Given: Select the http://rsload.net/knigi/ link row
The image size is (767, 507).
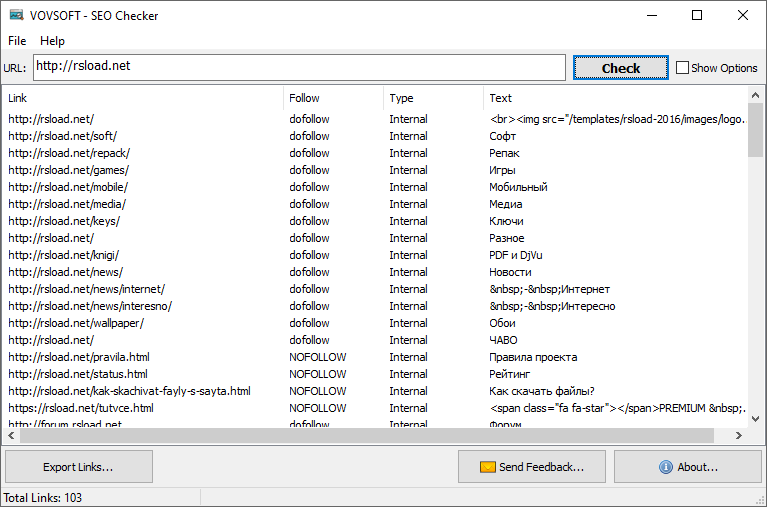Looking at the screenshot, I should (x=376, y=255).
